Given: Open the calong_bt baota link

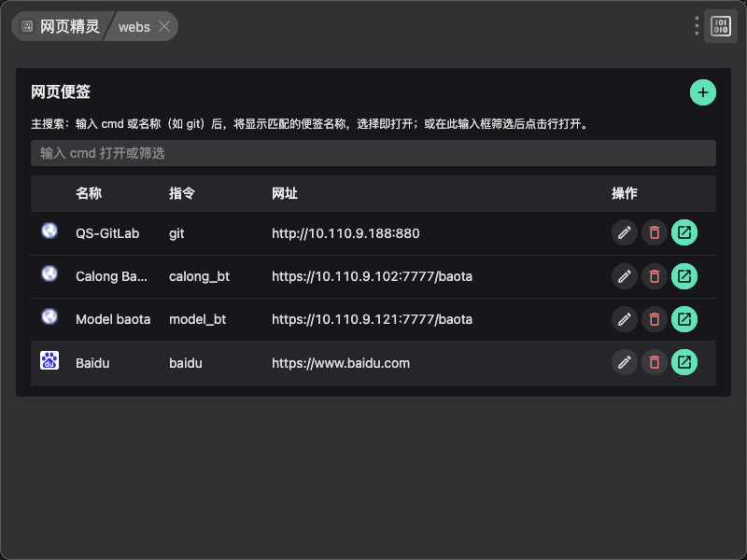Looking at the screenshot, I should (684, 276).
